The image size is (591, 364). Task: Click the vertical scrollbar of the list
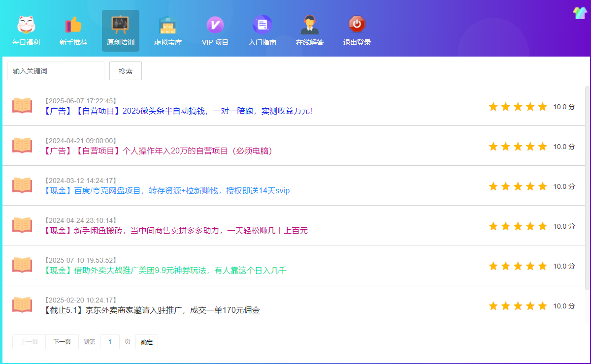587,187
